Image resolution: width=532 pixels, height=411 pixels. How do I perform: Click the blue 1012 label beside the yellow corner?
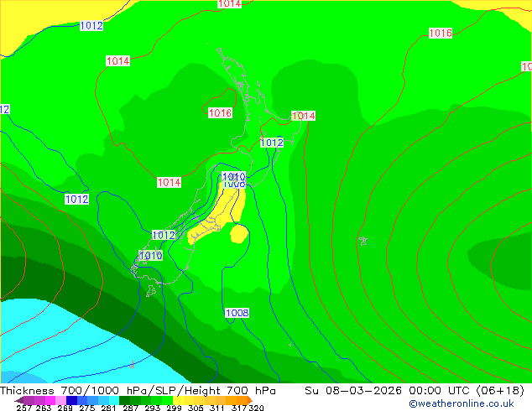click(91, 26)
